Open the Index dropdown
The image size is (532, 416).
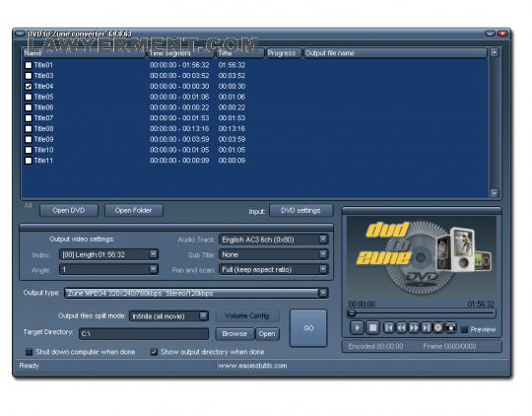point(153,254)
